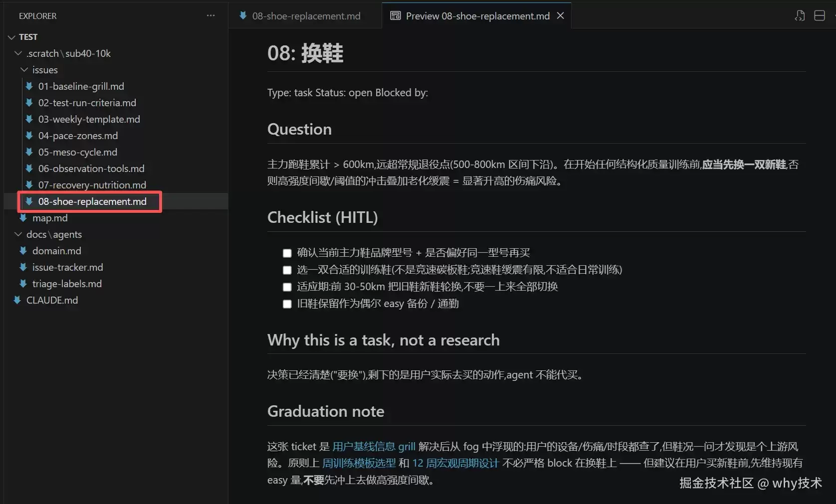The image size is (836, 504).
Task: Click the preview icon on Preview tab
Action: [395, 16]
